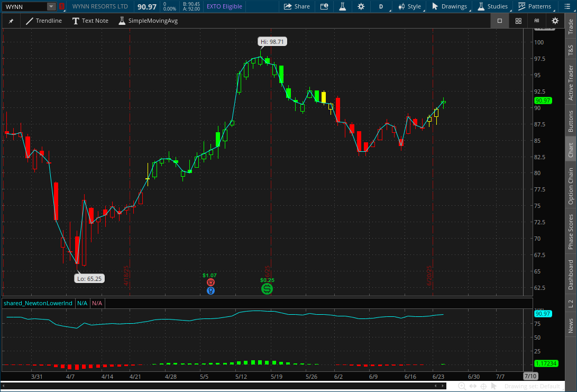The image size is (577, 392).
Task: Click the green dividend dollar icon
Action: 267,289
